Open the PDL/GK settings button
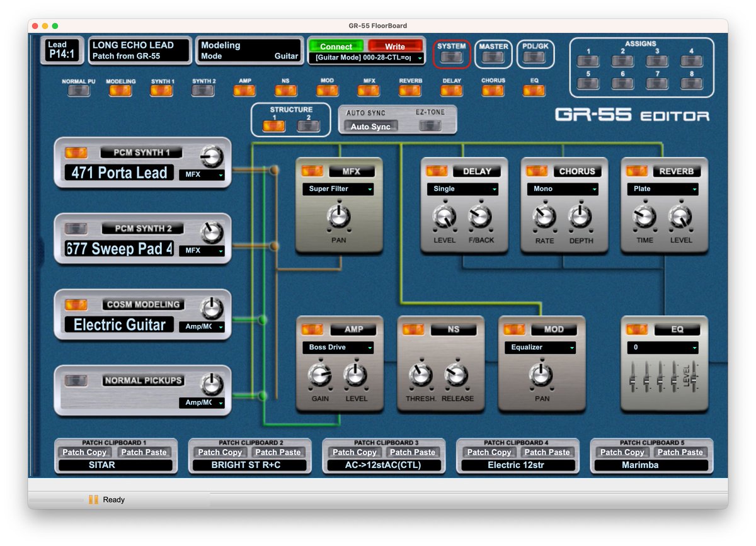The height and width of the screenshot is (546, 756). [x=534, y=57]
